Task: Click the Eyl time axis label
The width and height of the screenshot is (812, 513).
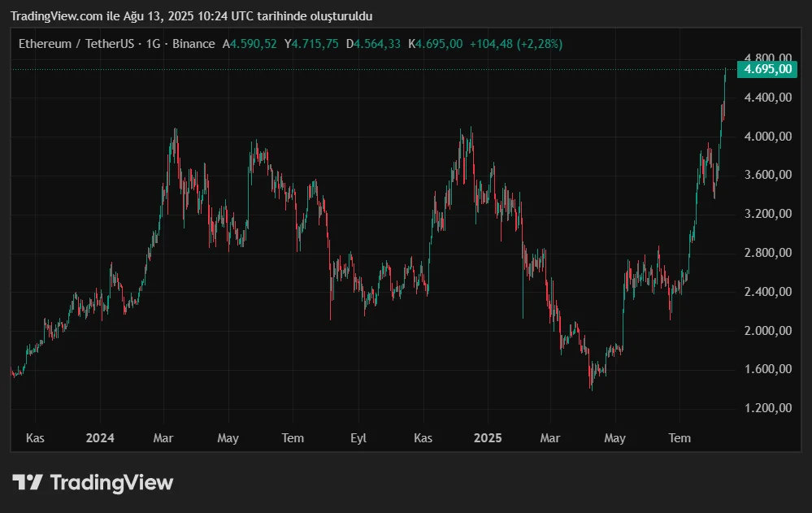Action: click(358, 438)
